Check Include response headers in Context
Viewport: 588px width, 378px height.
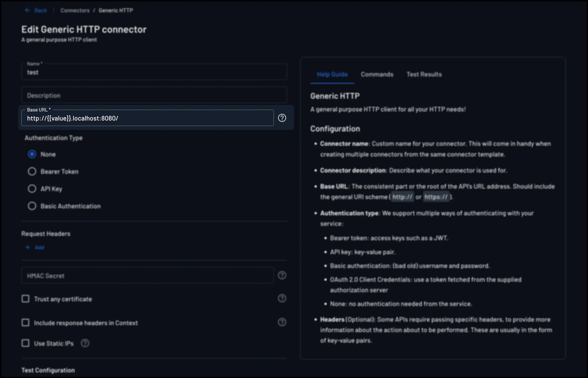[25, 322]
